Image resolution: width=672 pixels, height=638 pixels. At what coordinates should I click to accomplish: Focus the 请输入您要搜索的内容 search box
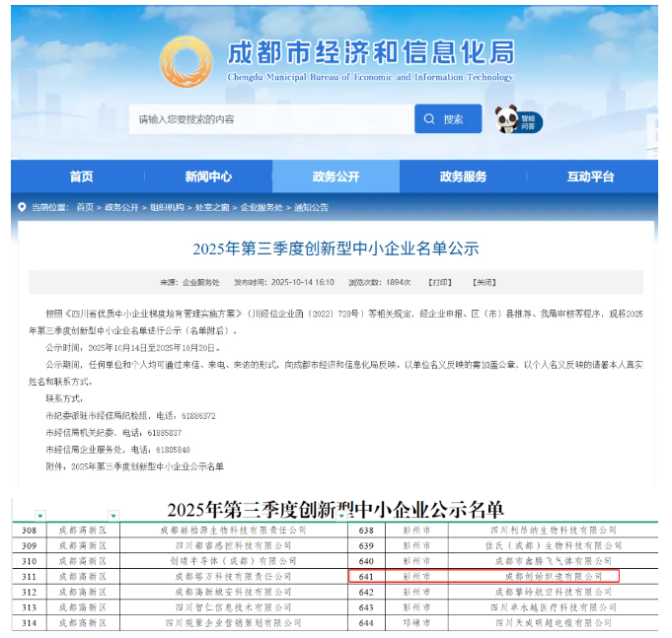click(271, 118)
